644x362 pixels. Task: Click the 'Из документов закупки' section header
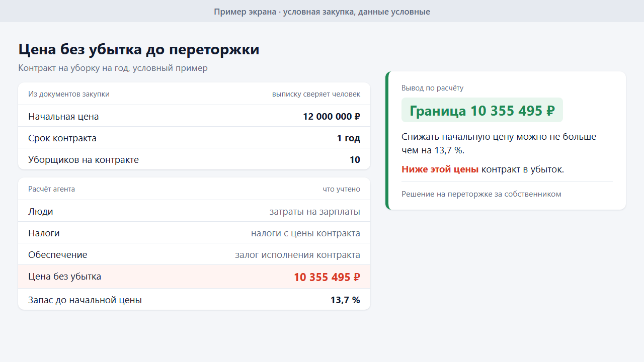click(x=69, y=94)
